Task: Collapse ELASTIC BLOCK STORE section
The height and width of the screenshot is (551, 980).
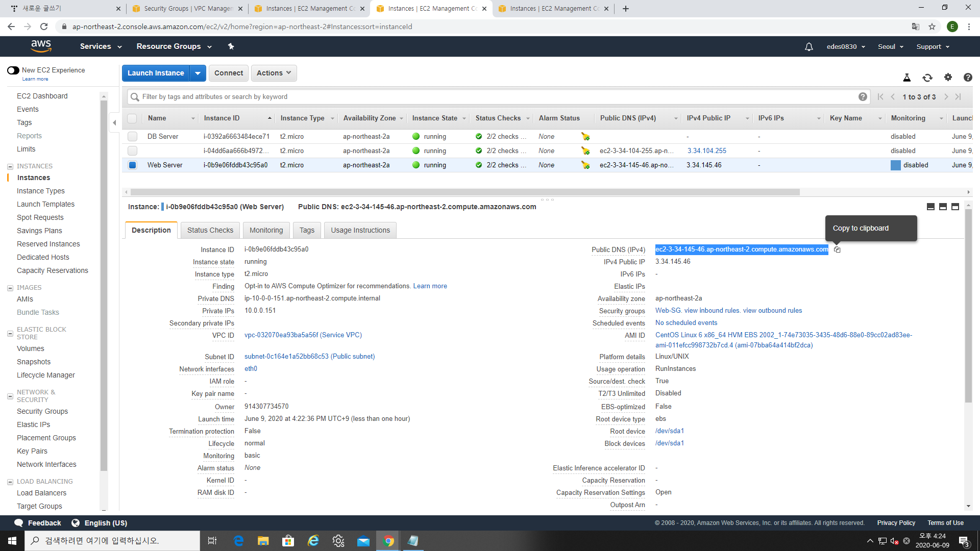Action: tap(10, 334)
